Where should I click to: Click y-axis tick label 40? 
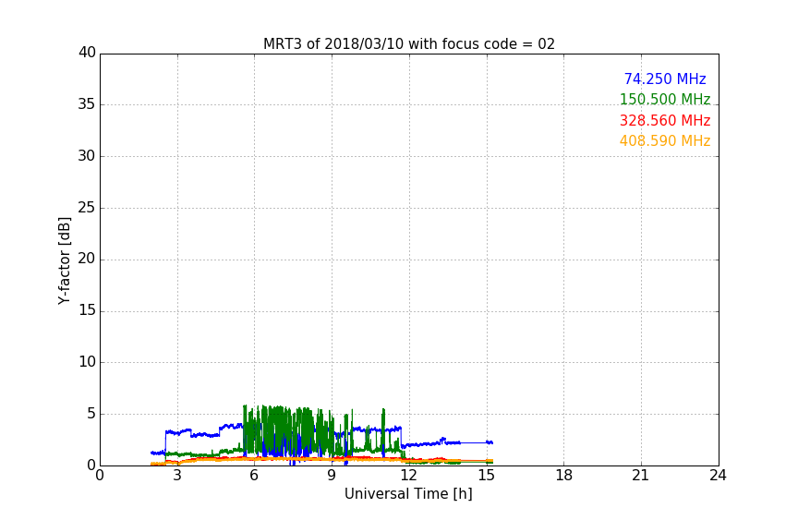[x=87, y=53]
